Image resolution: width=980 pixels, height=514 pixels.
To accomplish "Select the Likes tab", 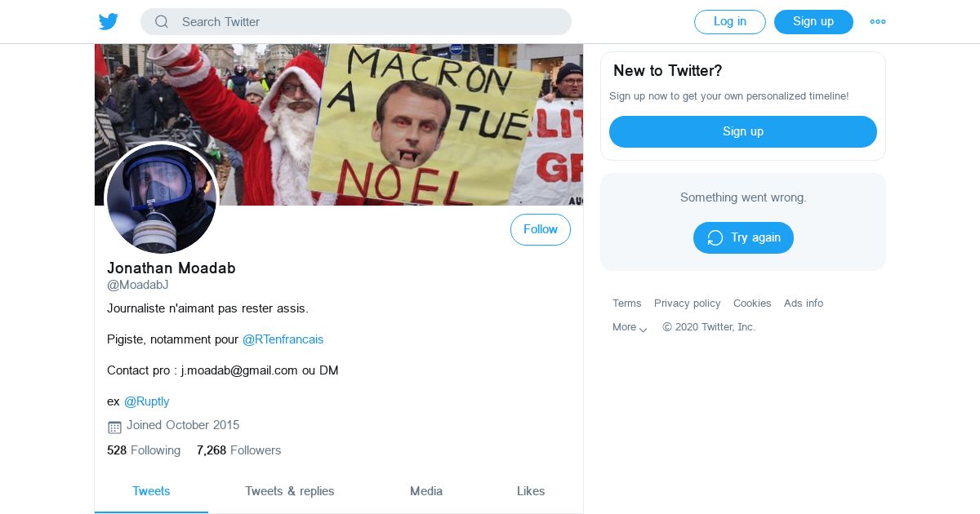I will 531,491.
